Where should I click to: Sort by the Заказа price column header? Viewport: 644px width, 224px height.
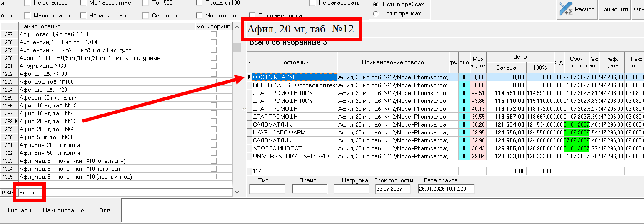tap(506, 67)
